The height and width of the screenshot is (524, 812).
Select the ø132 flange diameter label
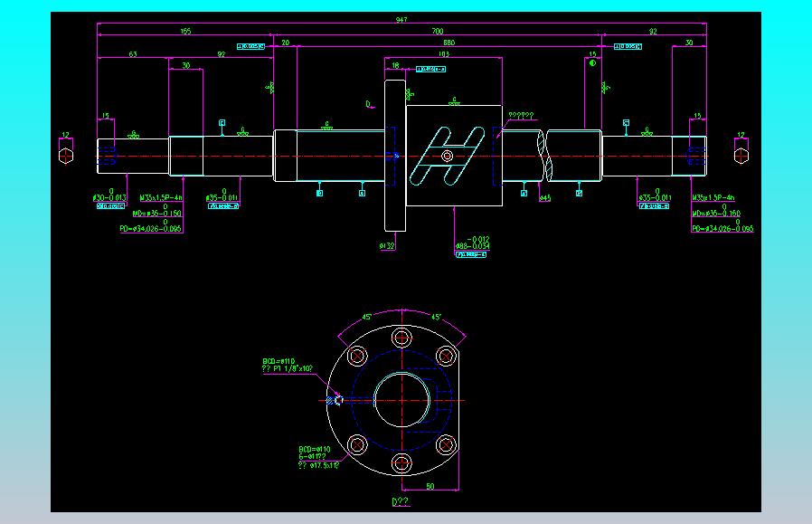click(x=387, y=245)
